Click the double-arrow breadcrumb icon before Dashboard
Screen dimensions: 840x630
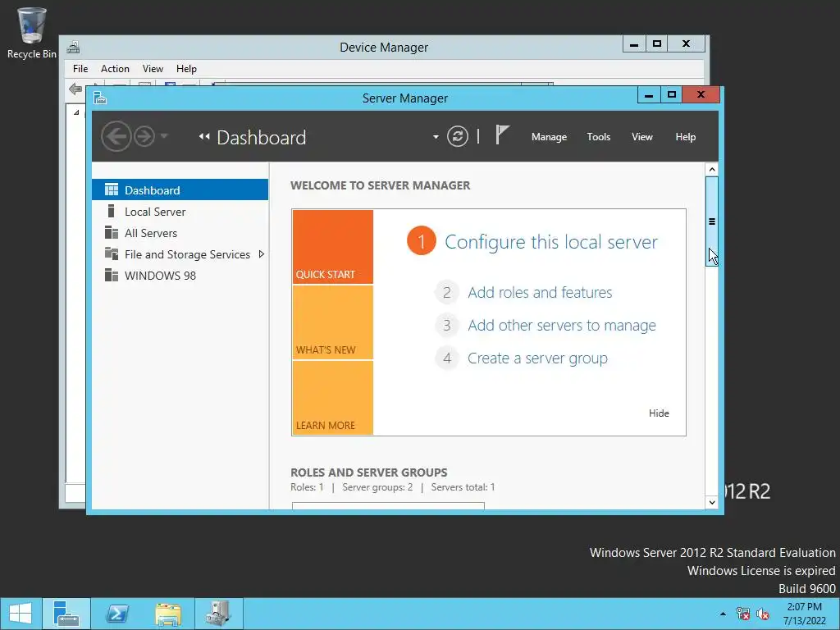204,137
